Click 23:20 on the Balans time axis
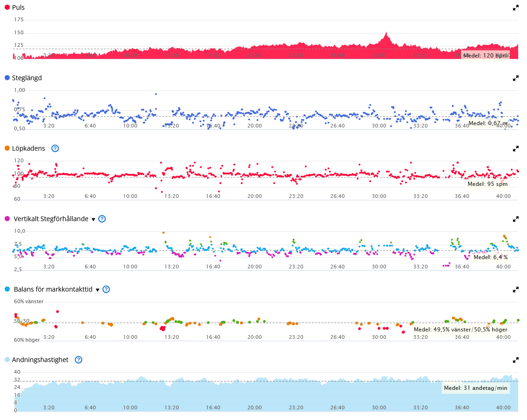This screenshot has width=527, height=420. point(296,337)
